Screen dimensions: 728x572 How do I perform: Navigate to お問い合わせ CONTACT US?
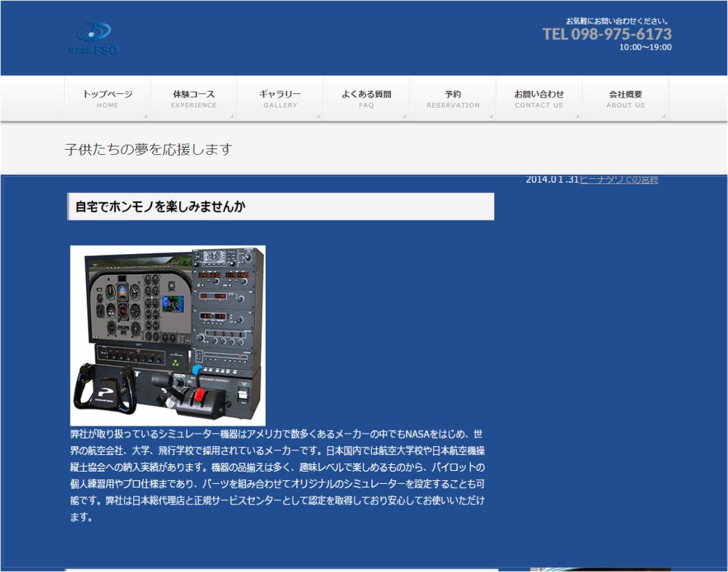(x=539, y=98)
